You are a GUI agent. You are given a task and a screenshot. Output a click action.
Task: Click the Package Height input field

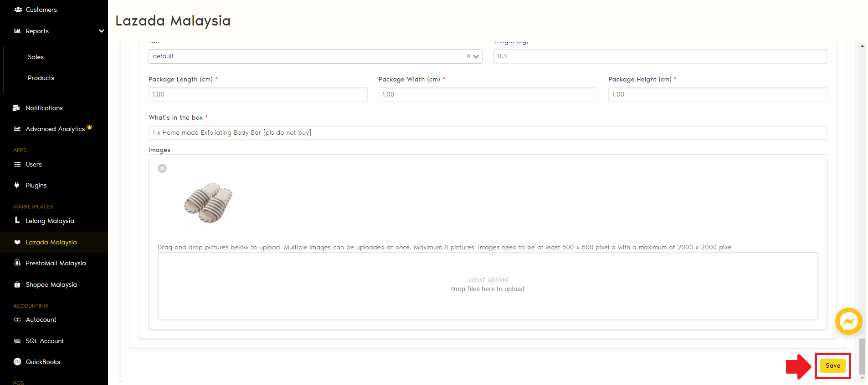718,95
